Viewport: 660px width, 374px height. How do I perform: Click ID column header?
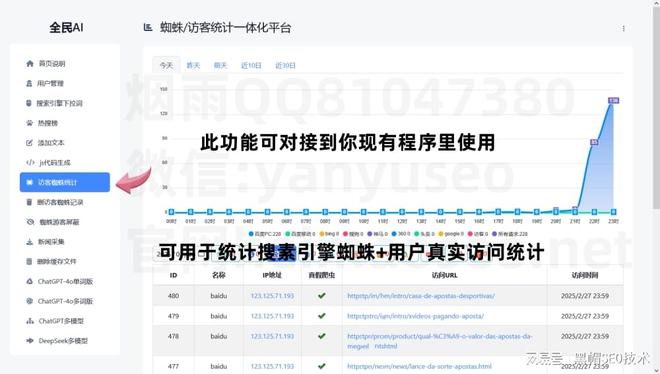pos(173,275)
